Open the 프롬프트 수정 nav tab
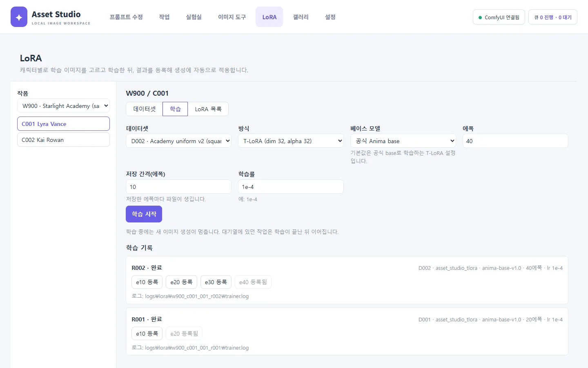 [x=126, y=17]
